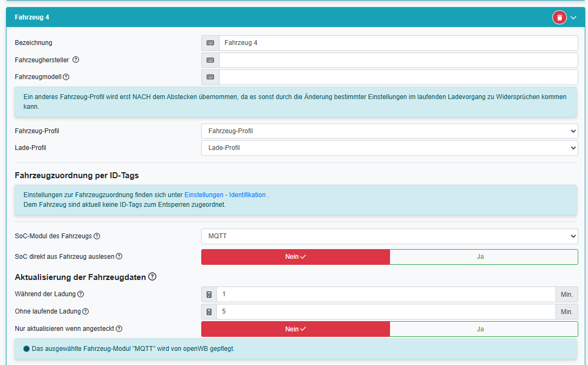
Task: Edit Ohne laufende Ladung minutes value 5
Action: point(386,312)
